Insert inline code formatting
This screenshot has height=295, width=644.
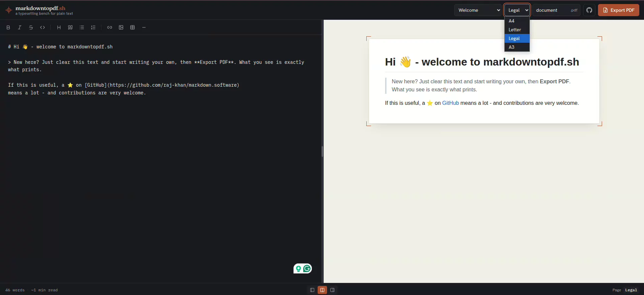click(x=42, y=28)
